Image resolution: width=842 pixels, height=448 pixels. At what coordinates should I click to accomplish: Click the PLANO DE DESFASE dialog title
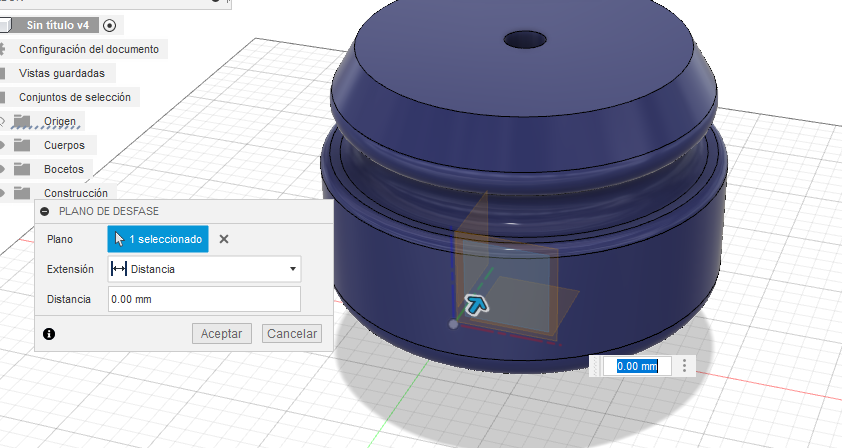109,212
